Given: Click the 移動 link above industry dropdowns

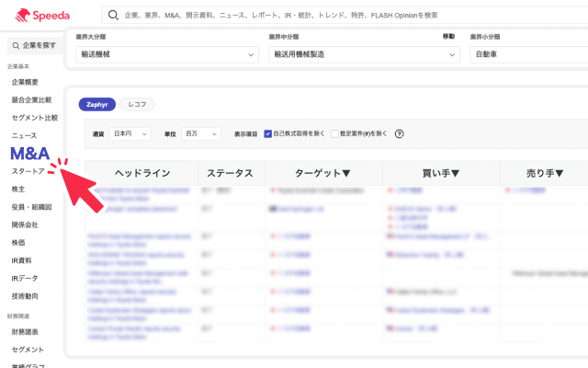Looking at the screenshot, I should (448, 37).
